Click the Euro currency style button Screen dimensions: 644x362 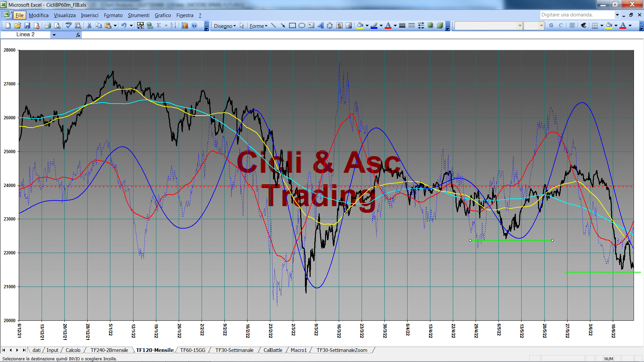point(584,25)
